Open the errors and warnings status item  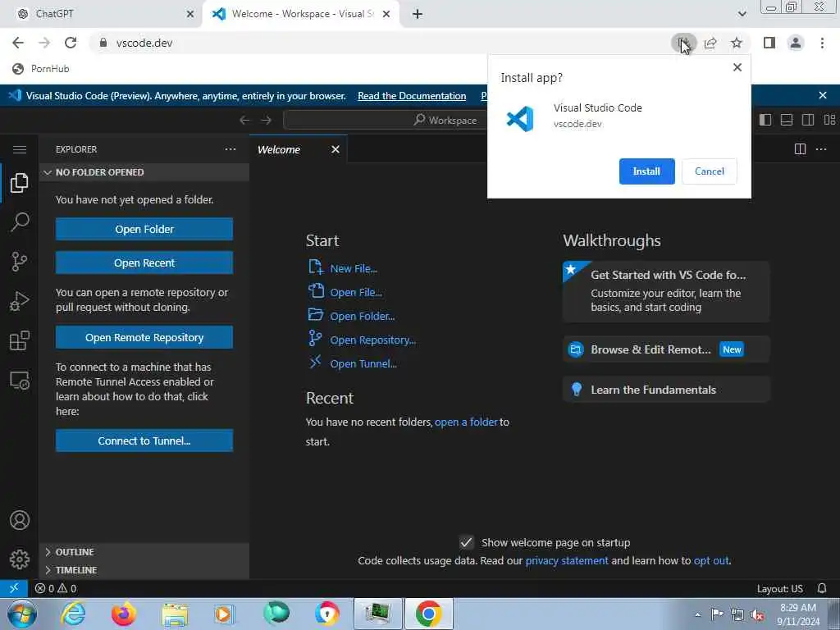56,588
